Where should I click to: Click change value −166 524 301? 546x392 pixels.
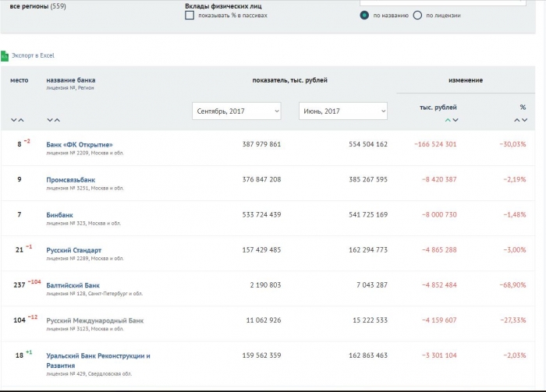tap(435, 144)
